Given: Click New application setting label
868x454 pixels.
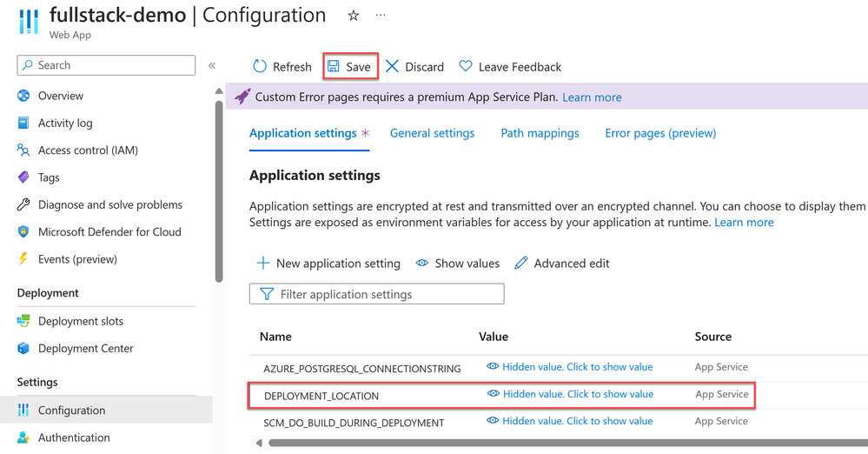Looking at the screenshot, I should pos(338,264).
